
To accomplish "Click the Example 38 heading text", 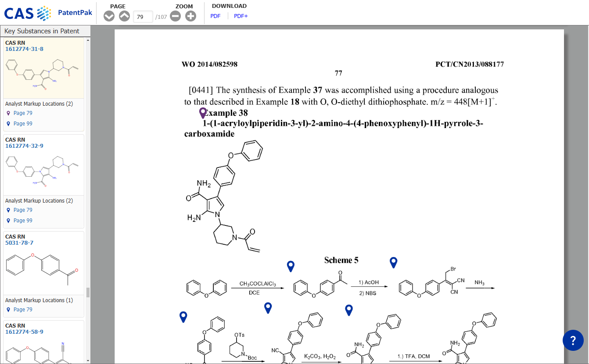I will (x=226, y=113).
